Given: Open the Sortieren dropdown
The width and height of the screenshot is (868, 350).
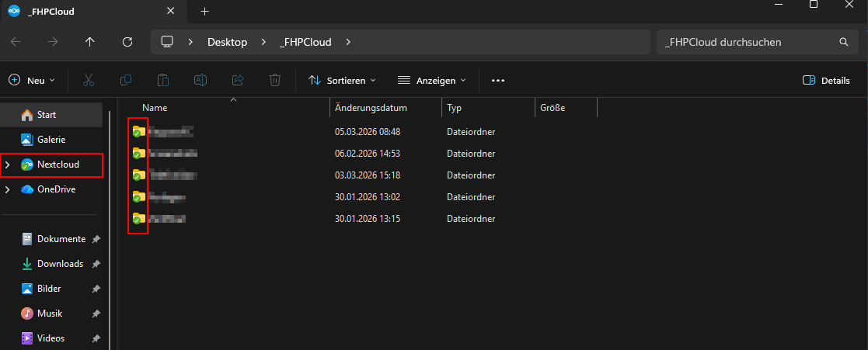Looking at the screenshot, I should [342, 80].
